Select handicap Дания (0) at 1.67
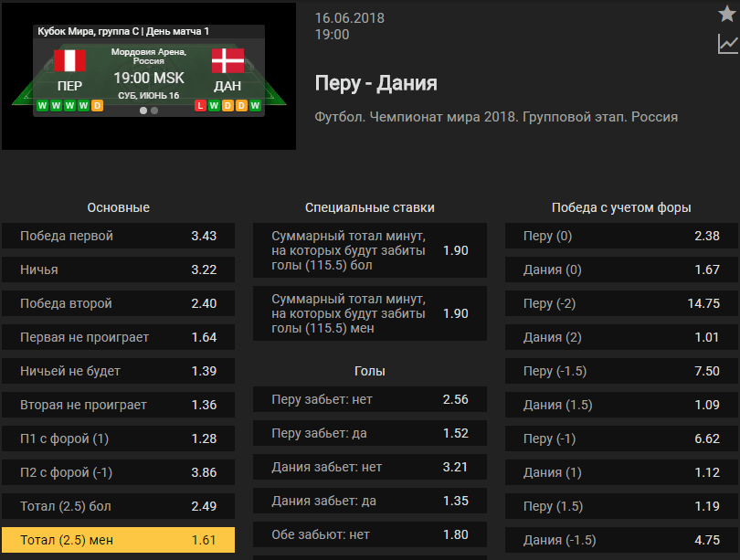 coord(621,269)
